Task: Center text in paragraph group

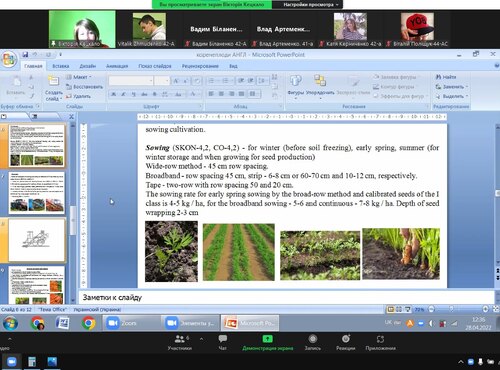Action: [x=221, y=94]
